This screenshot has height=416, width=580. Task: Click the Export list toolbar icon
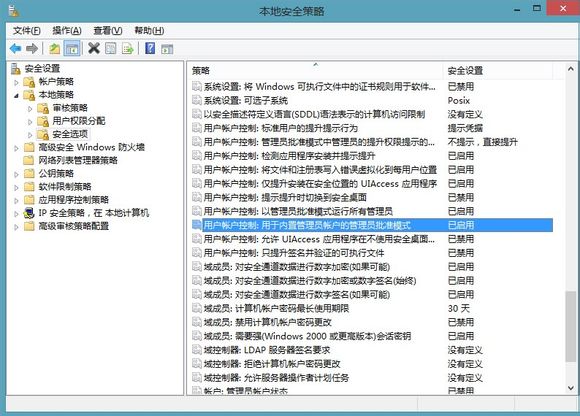click(x=128, y=48)
